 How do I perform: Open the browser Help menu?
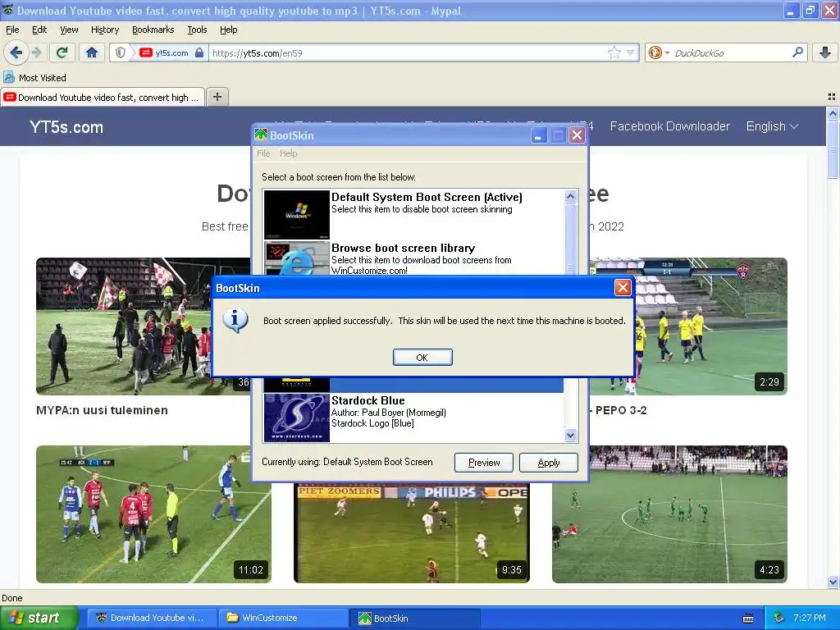228,30
